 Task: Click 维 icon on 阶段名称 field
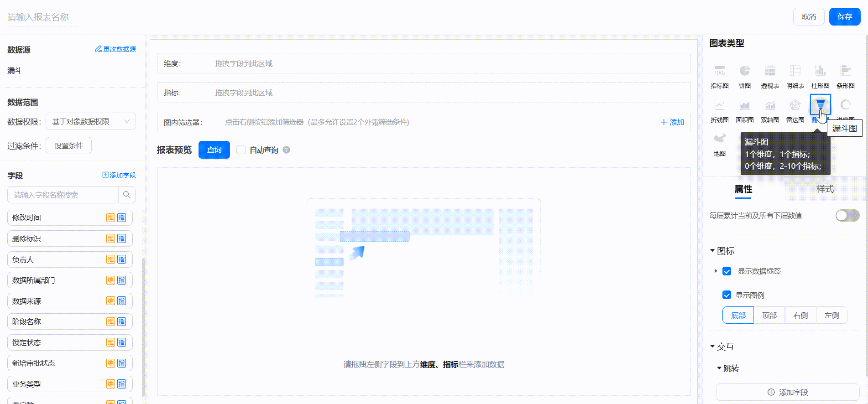click(x=110, y=321)
